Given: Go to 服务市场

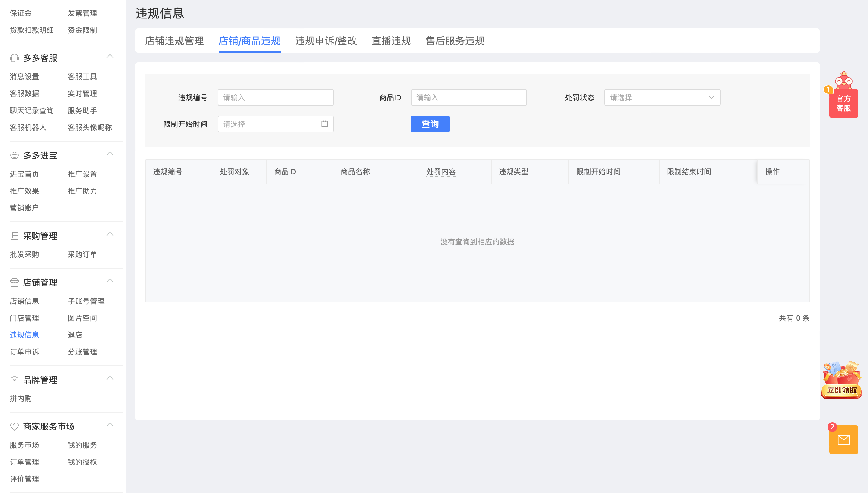Looking at the screenshot, I should (x=24, y=445).
